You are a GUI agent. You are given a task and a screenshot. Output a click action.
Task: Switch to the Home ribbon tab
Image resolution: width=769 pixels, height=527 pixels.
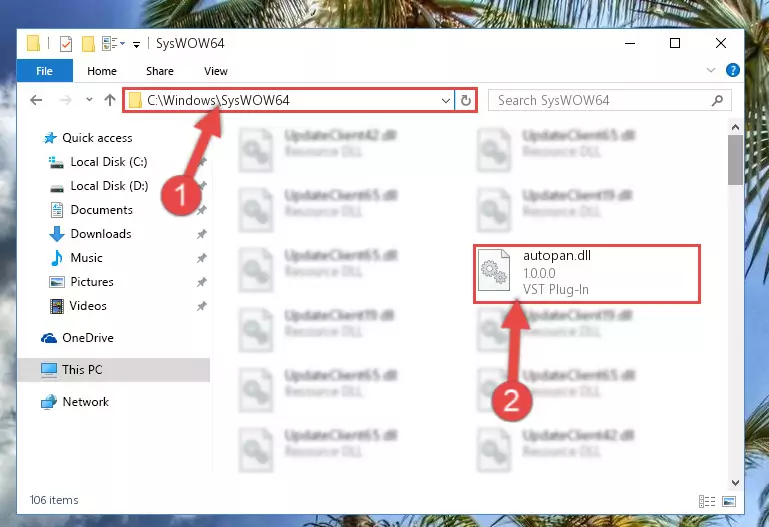click(102, 71)
